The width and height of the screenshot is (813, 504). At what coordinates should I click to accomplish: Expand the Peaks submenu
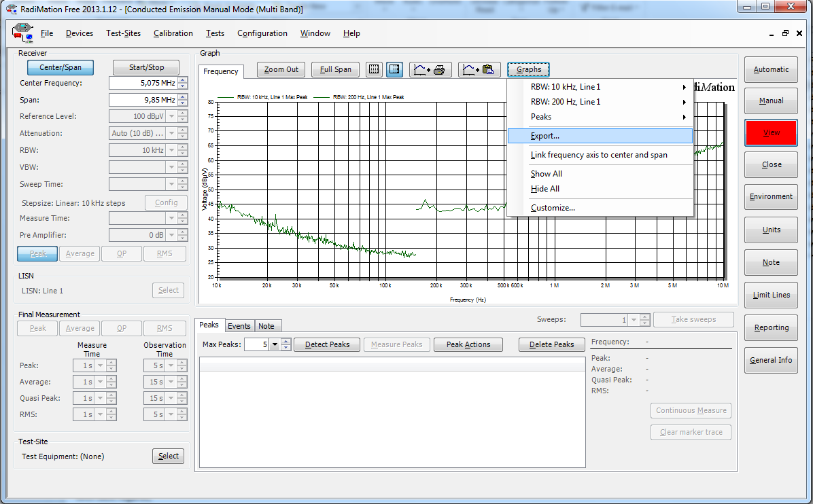600,117
